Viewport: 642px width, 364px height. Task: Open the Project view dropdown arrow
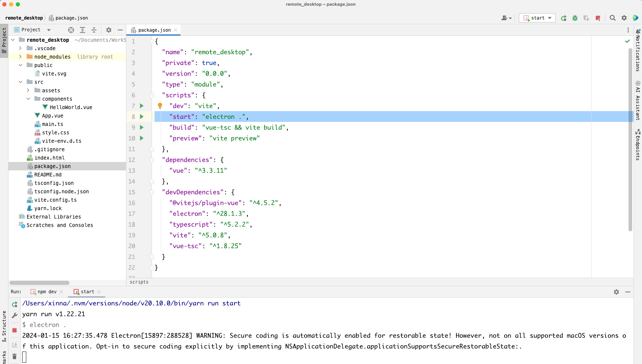click(49, 30)
